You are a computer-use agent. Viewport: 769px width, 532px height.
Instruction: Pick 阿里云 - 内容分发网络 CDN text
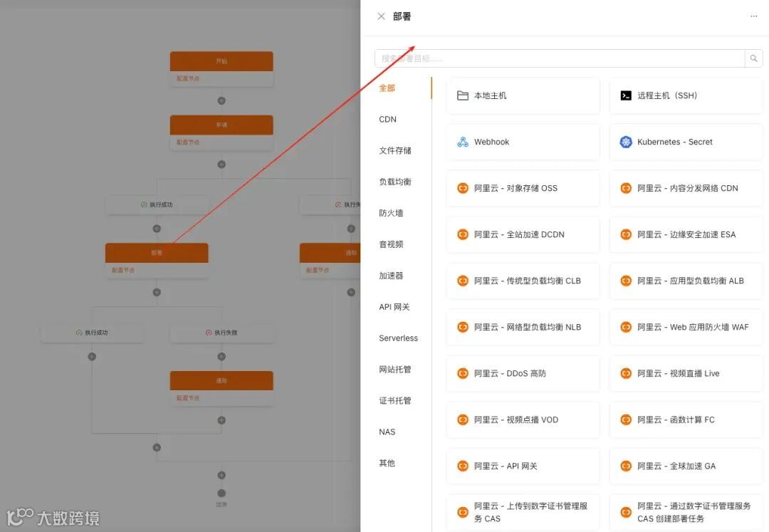tap(688, 188)
